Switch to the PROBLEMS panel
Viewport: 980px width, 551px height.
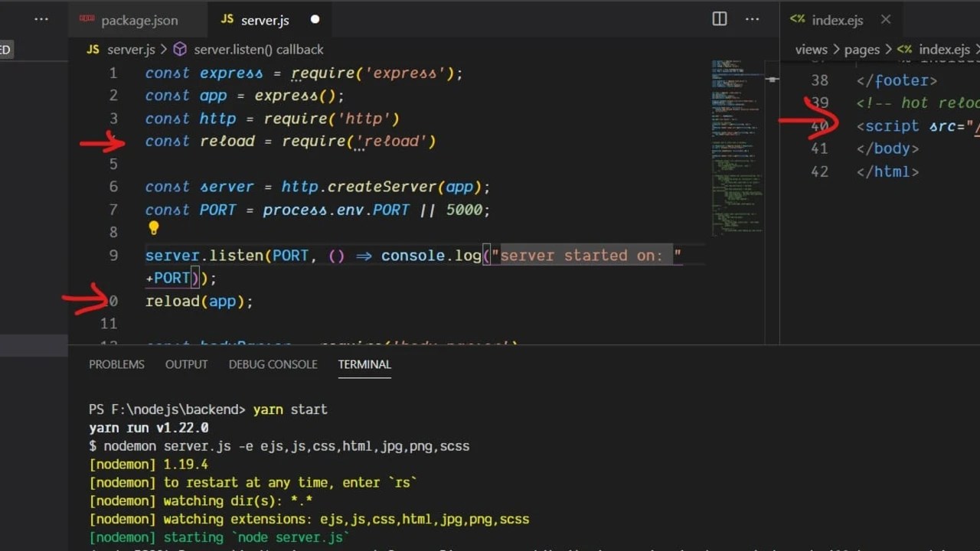tap(116, 365)
